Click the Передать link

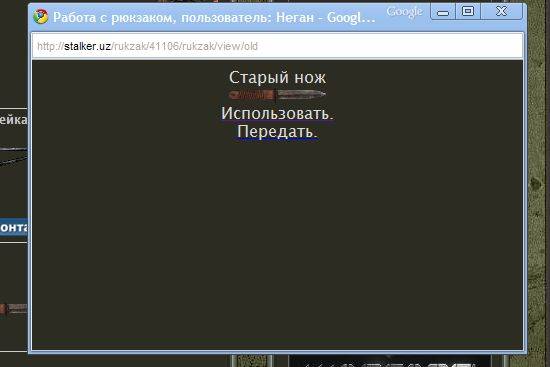[x=277, y=132]
